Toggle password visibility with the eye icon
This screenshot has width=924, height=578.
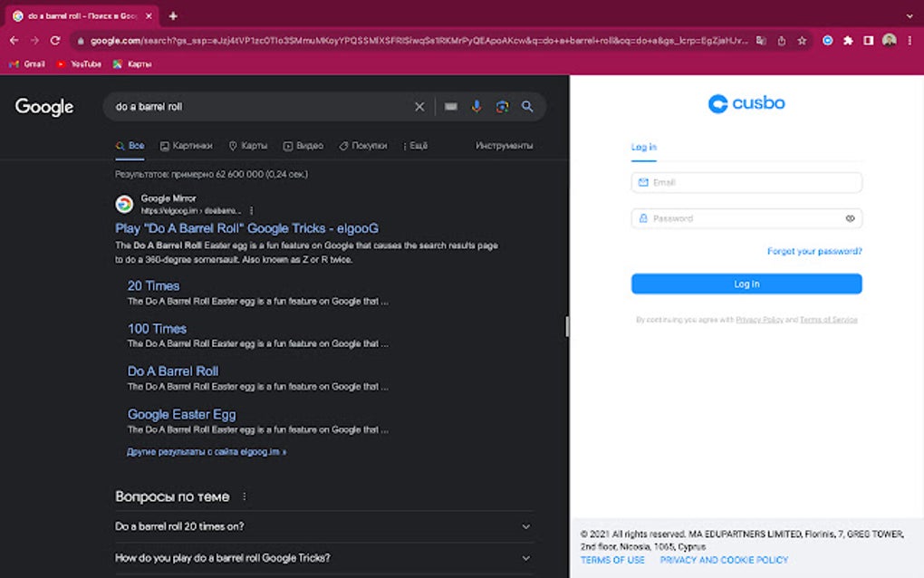pos(850,218)
